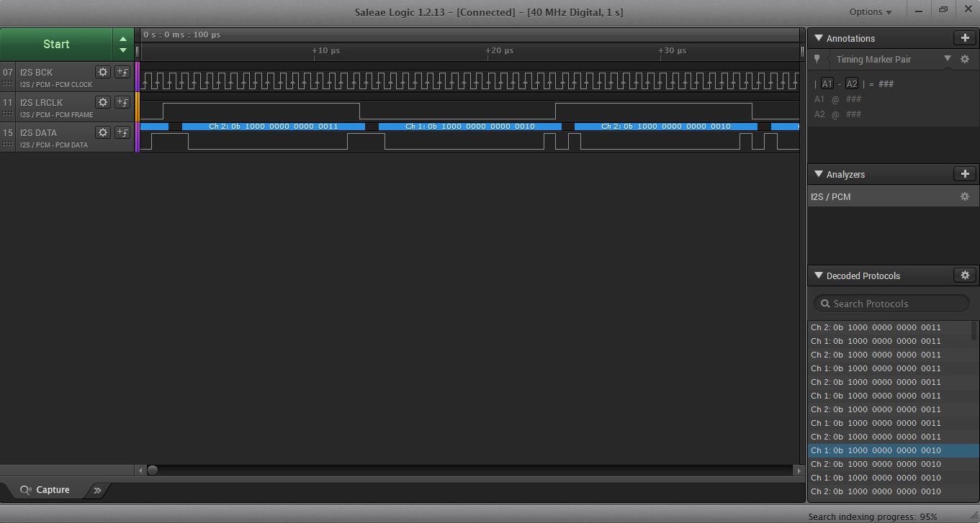Screen dimensions: 980x523
Task: Add a new analyzer with plus icon
Action: pos(965,174)
